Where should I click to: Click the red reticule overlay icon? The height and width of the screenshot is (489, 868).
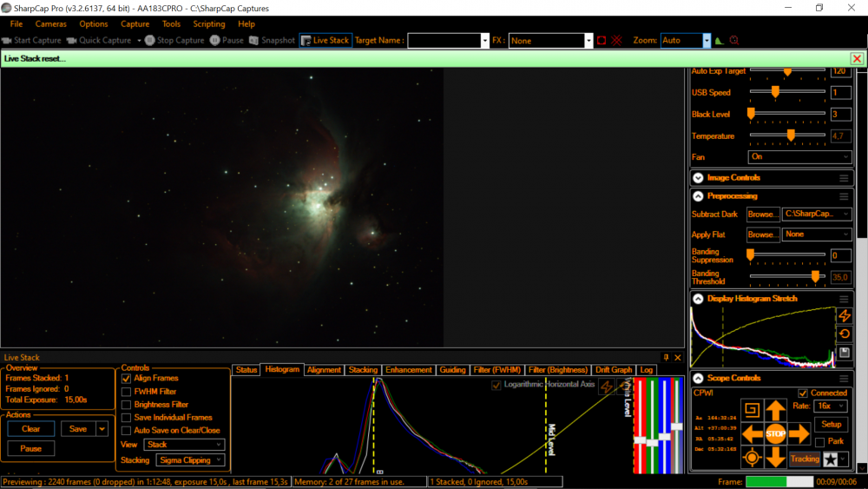pos(617,40)
